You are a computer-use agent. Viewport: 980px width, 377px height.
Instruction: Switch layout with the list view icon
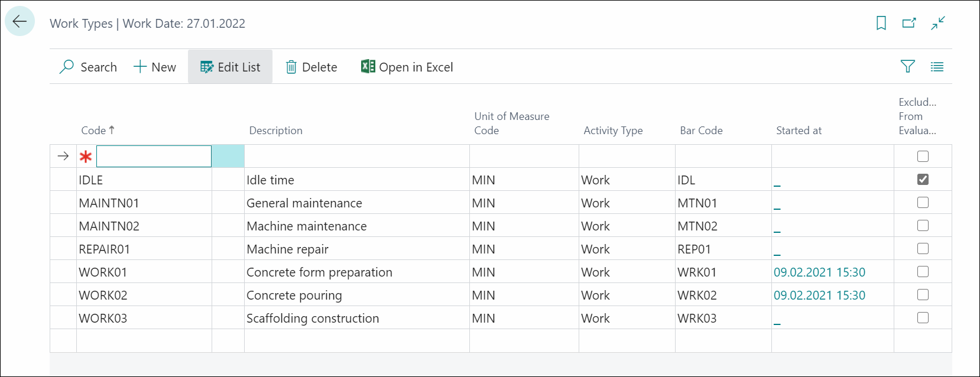[x=937, y=67]
